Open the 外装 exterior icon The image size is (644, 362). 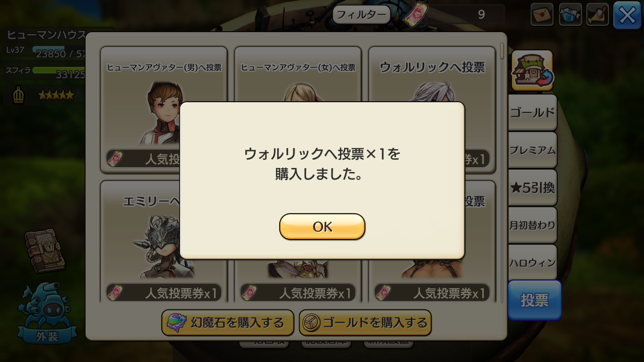tap(47, 313)
